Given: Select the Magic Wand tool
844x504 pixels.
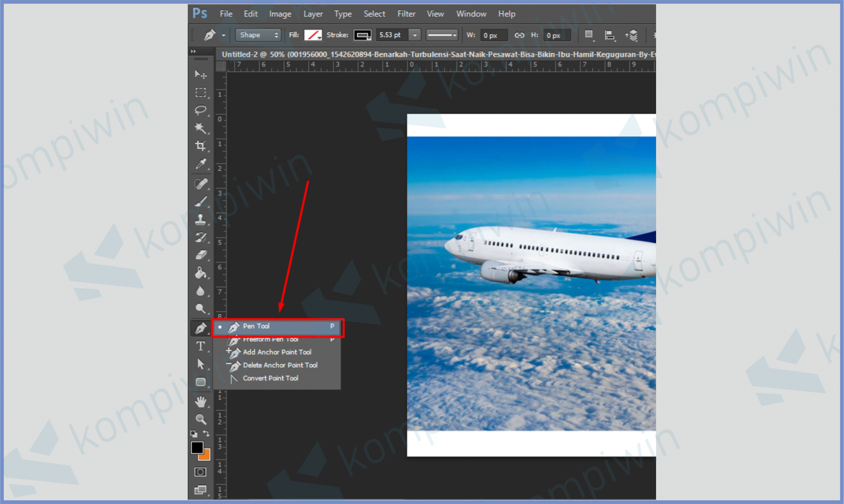Looking at the screenshot, I should (x=201, y=128).
